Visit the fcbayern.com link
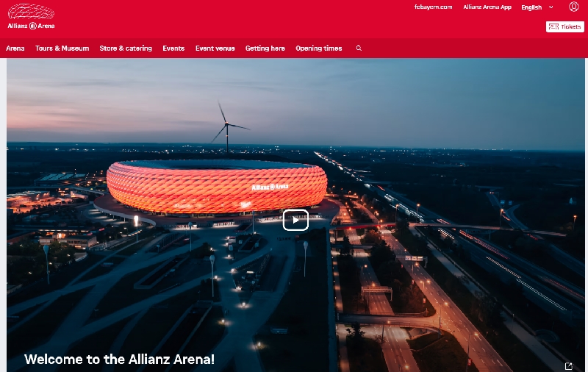The width and height of the screenshot is (588, 372). pos(433,7)
